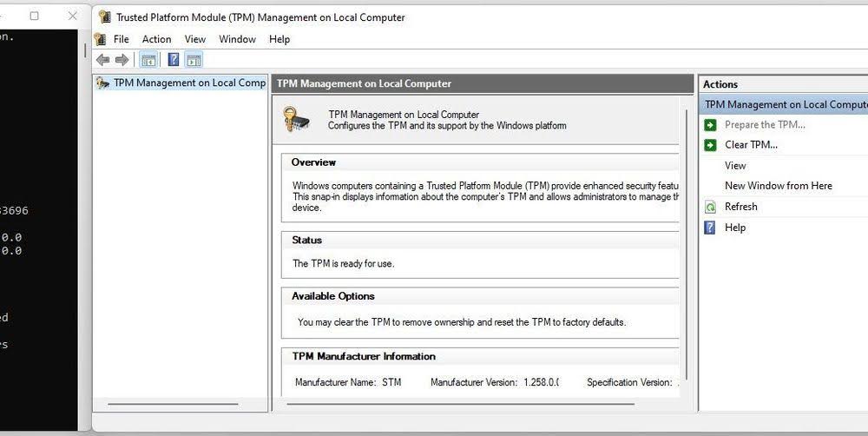
Task: Click the blue Help icon in the toolbar
Action: click(174, 60)
